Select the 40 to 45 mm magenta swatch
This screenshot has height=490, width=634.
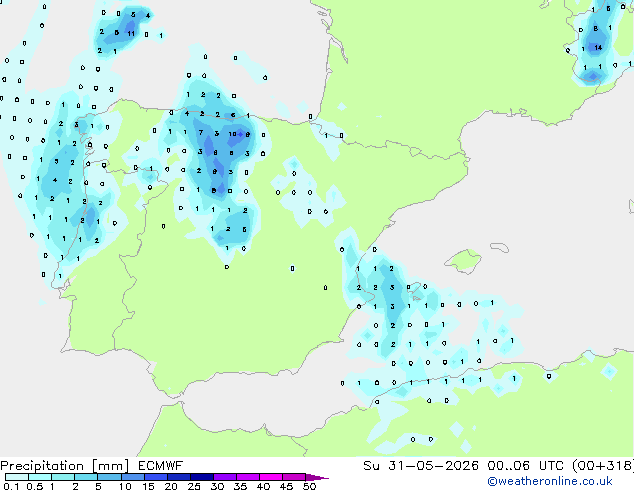click(x=271, y=477)
